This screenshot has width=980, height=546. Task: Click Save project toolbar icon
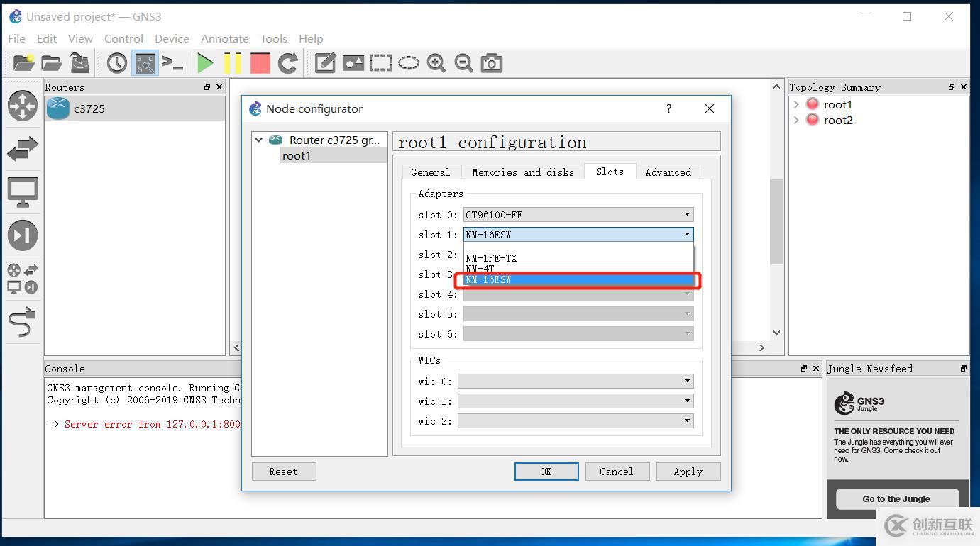coord(79,63)
